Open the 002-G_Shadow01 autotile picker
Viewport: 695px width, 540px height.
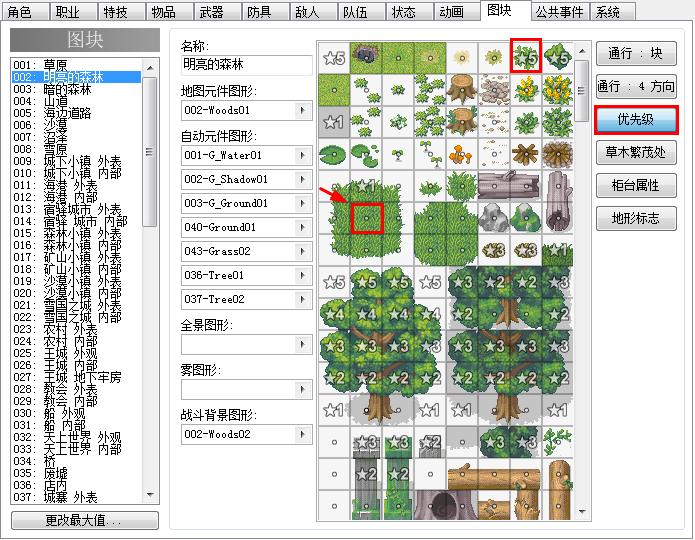303,179
